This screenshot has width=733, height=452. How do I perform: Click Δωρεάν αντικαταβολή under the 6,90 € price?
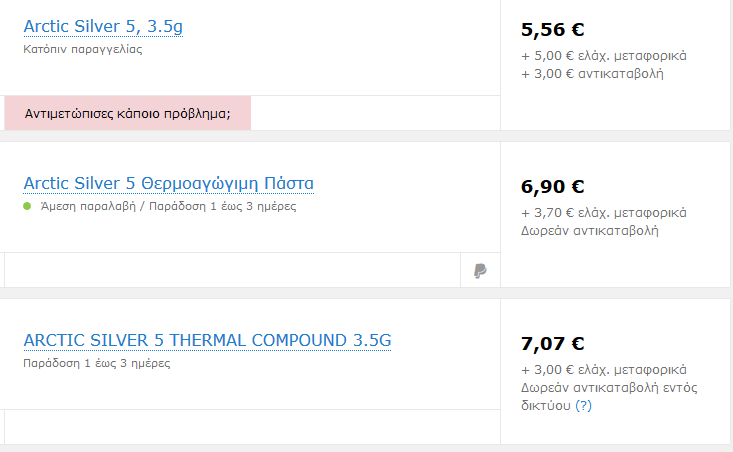[589, 230]
